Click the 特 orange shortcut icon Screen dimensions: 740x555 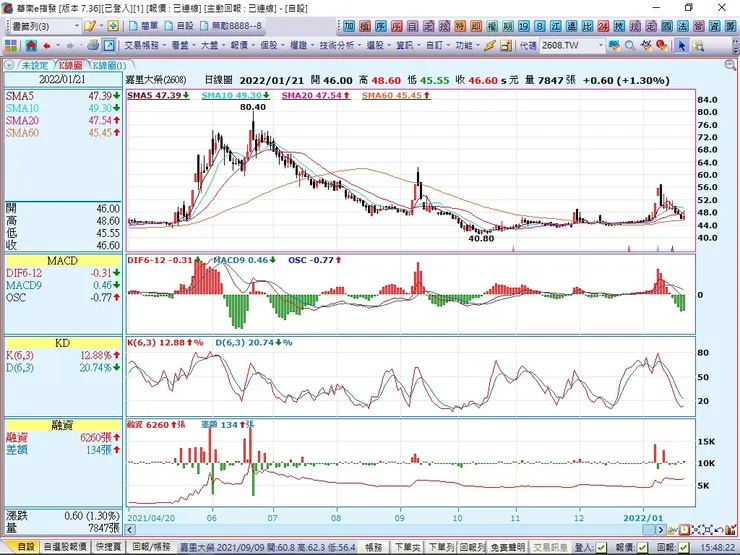(461, 26)
